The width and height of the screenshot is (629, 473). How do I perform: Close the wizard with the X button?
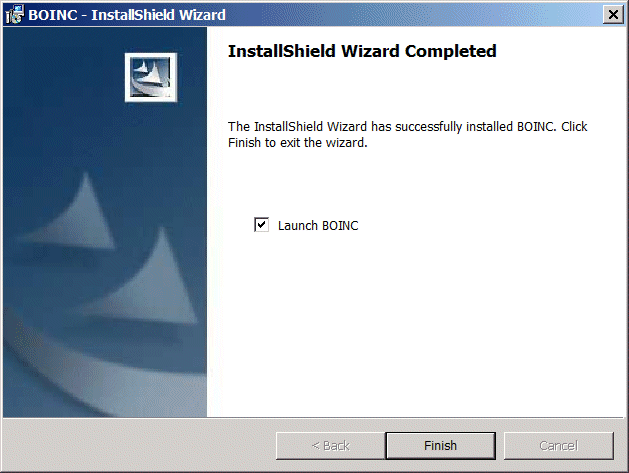(613, 15)
